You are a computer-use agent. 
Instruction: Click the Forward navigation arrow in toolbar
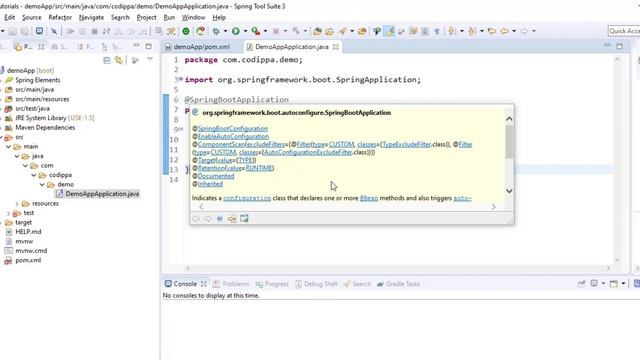(524, 31)
